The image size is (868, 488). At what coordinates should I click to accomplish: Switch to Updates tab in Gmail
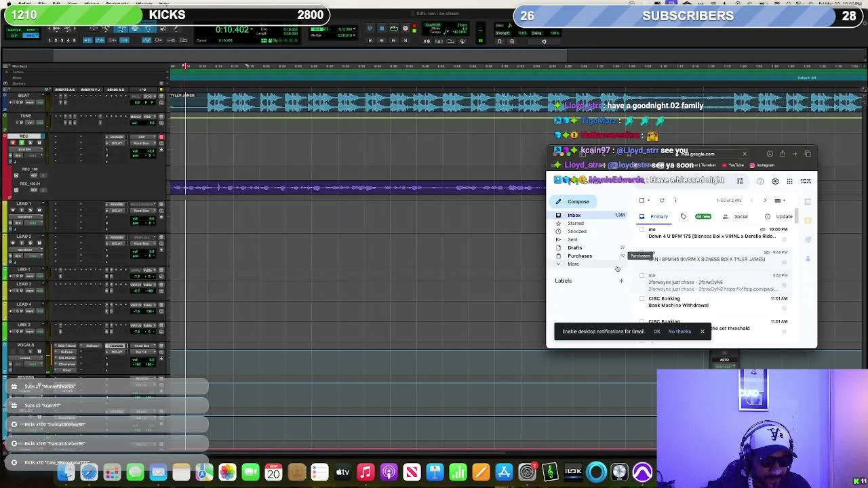click(779, 217)
